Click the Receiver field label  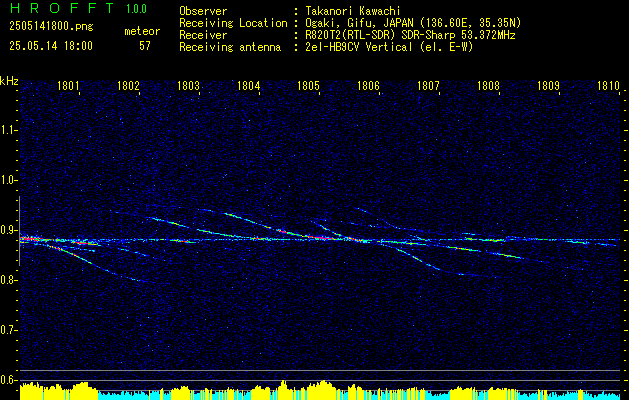pos(203,35)
